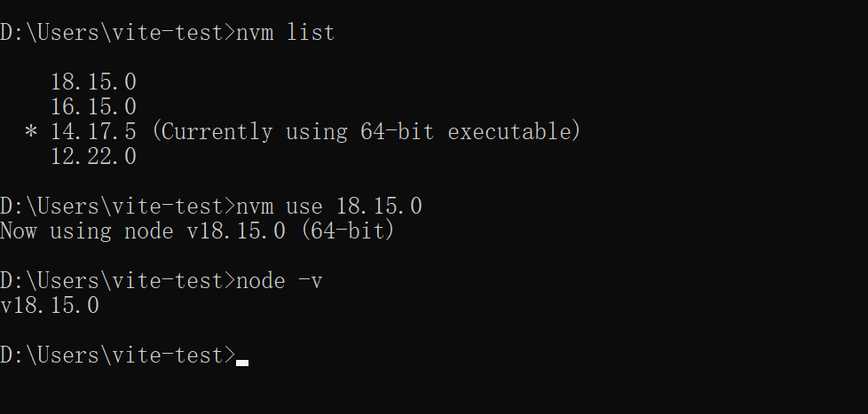
Task: Click the last empty D:\Users\vite-test prompt
Action: point(117,355)
